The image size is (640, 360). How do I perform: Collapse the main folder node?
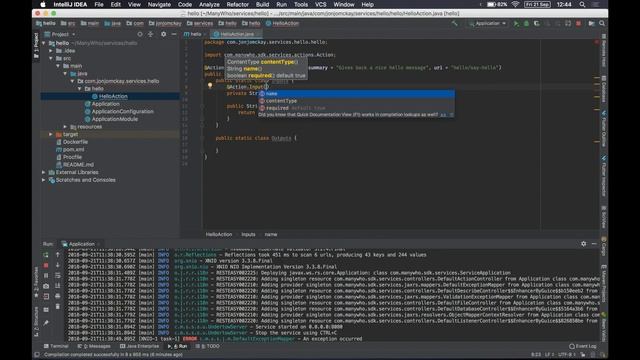pos(58,66)
